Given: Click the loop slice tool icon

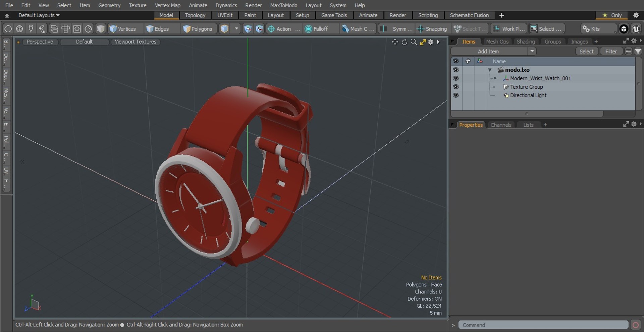Looking at the screenshot, I should [54, 29].
